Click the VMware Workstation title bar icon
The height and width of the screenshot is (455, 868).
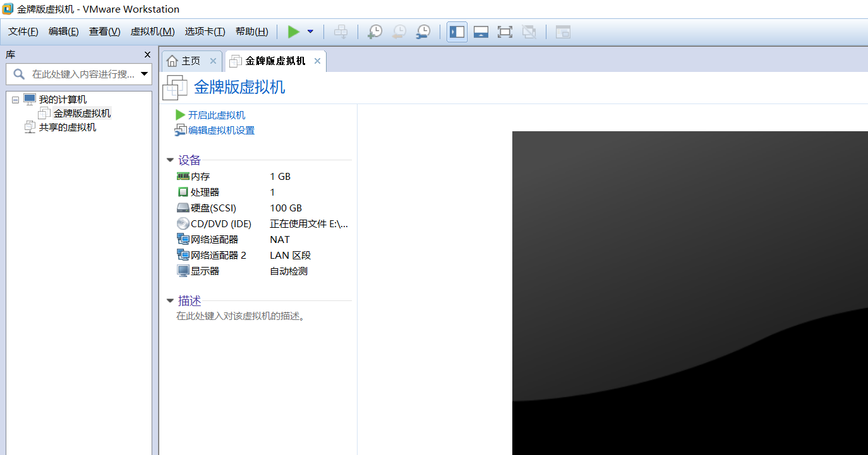8,9
